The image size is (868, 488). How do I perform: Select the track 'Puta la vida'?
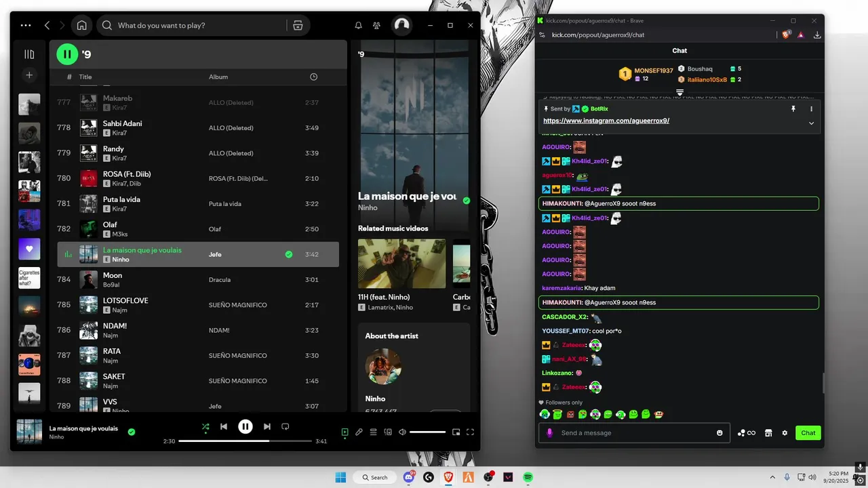point(198,203)
